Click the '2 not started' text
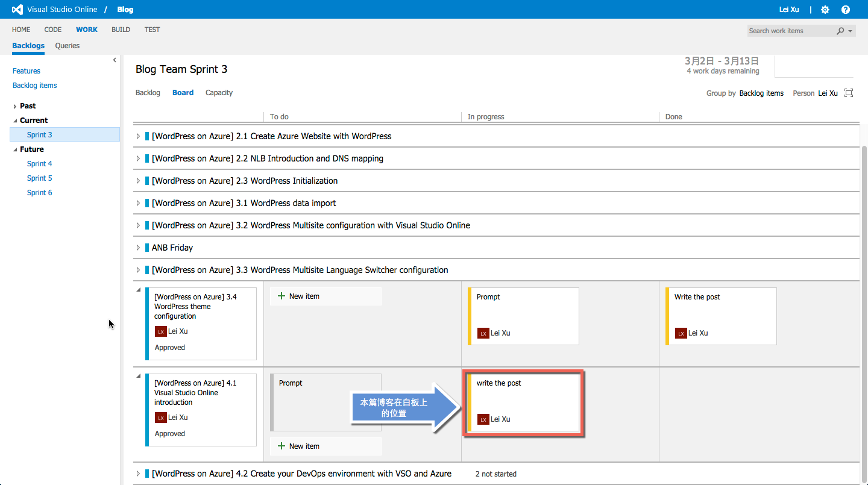The image size is (868, 485). click(496, 474)
